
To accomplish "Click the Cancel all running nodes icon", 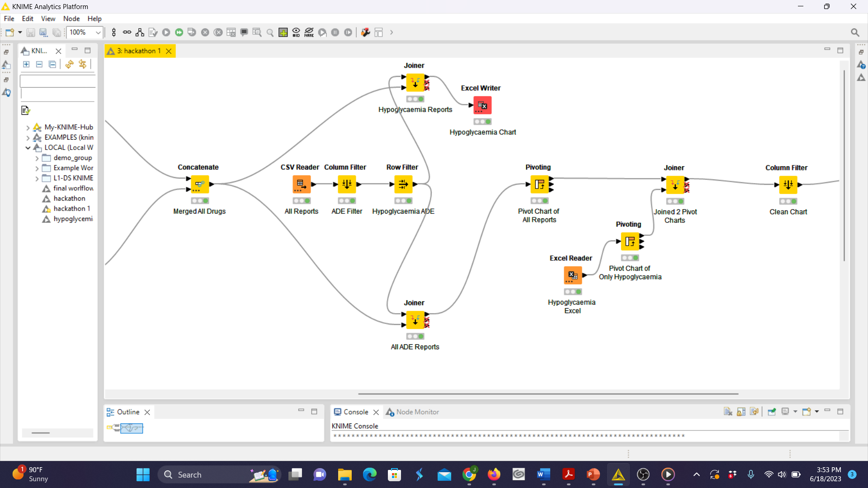I will (218, 33).
